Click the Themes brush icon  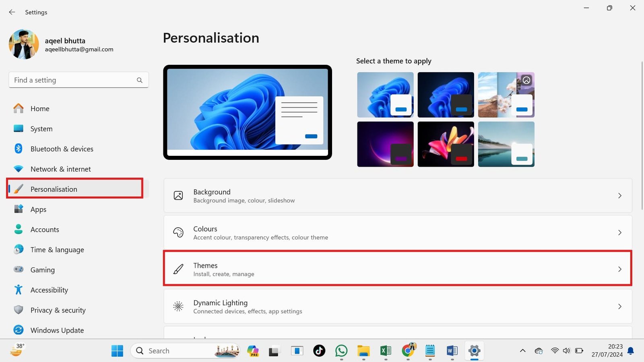pos(178,269)
